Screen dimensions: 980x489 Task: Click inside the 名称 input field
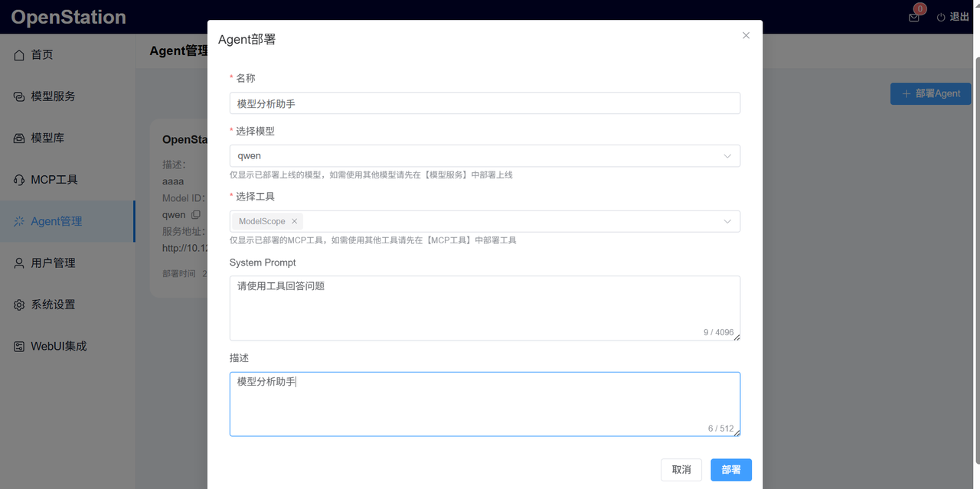click(485, 103)
